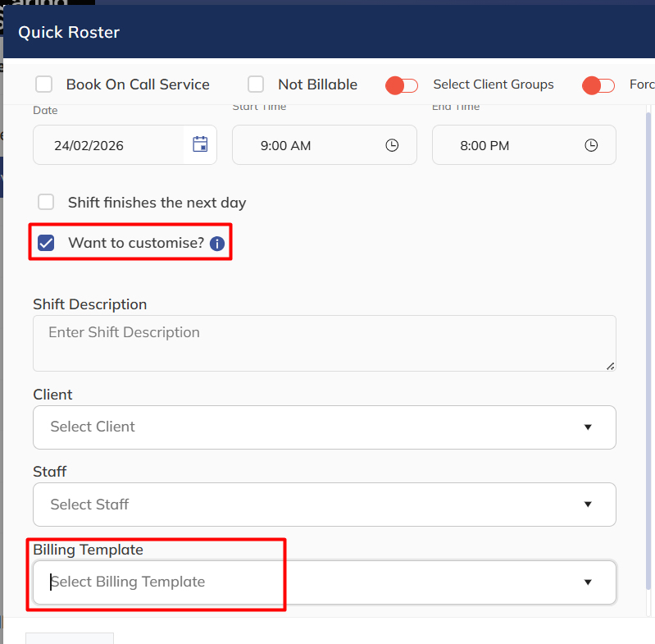Uncheck the Want to customise checkbox
655x644 pixels.
click(47, 243)
